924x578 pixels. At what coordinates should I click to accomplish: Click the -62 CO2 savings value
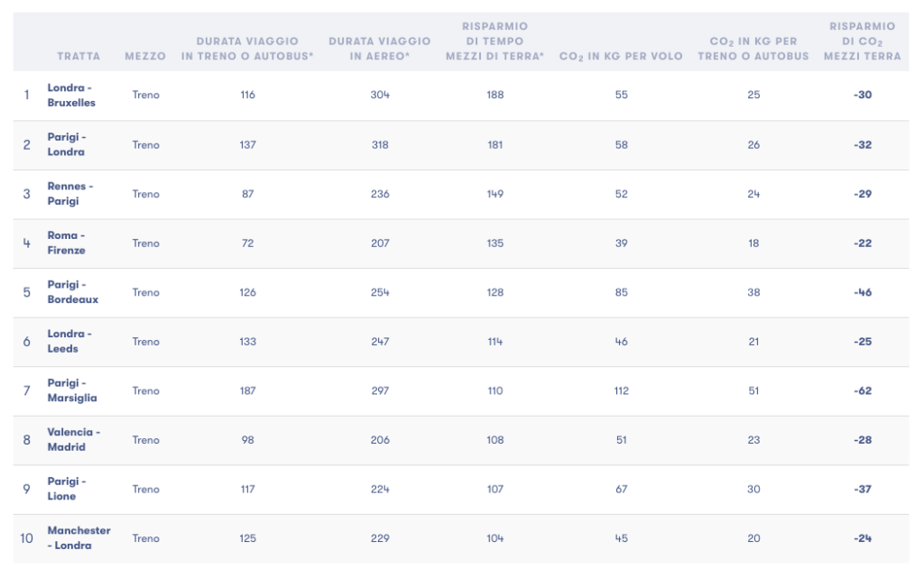point(863,390)
